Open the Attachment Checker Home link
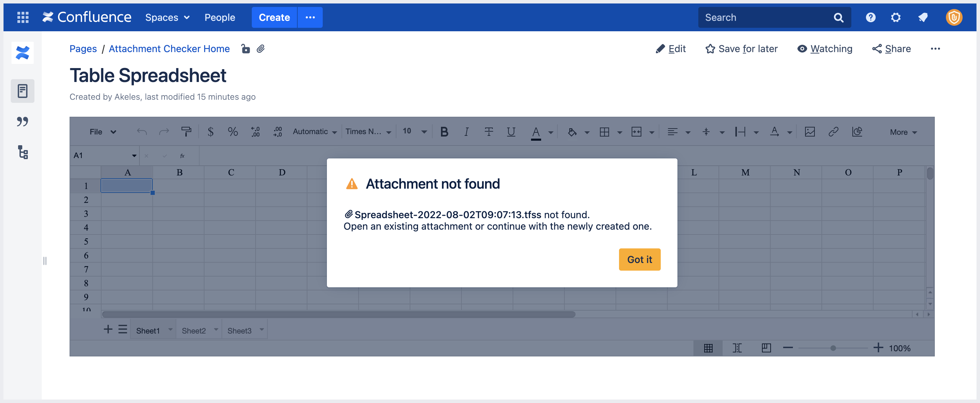Viewport: 980px width, 403px height. [169, 49]
